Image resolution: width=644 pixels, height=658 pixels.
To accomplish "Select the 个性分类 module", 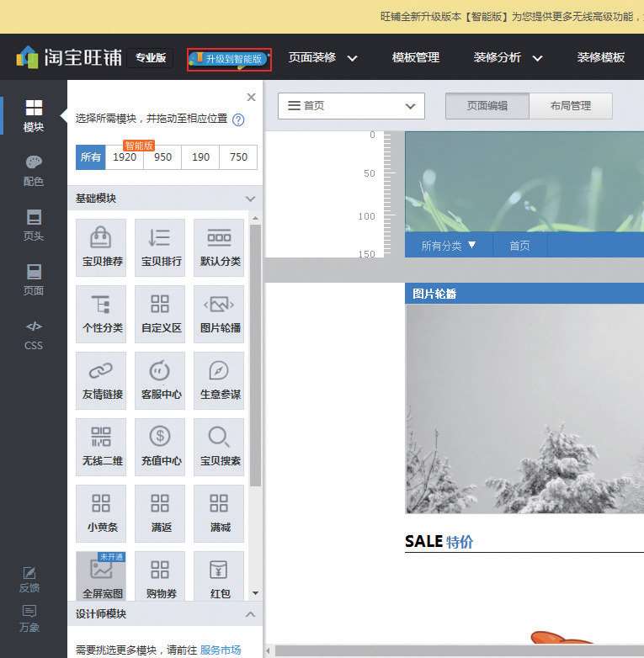I will click(x=101, y=314).
